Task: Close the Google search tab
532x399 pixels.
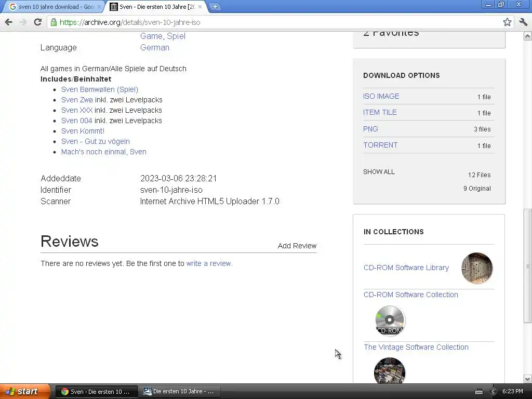Action: click(x=99, y=7)
